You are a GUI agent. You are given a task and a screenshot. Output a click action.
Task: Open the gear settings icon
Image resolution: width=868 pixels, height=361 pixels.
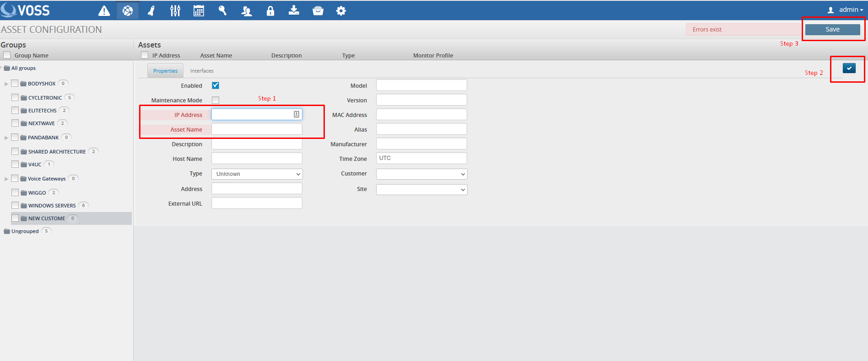[341, 11]
